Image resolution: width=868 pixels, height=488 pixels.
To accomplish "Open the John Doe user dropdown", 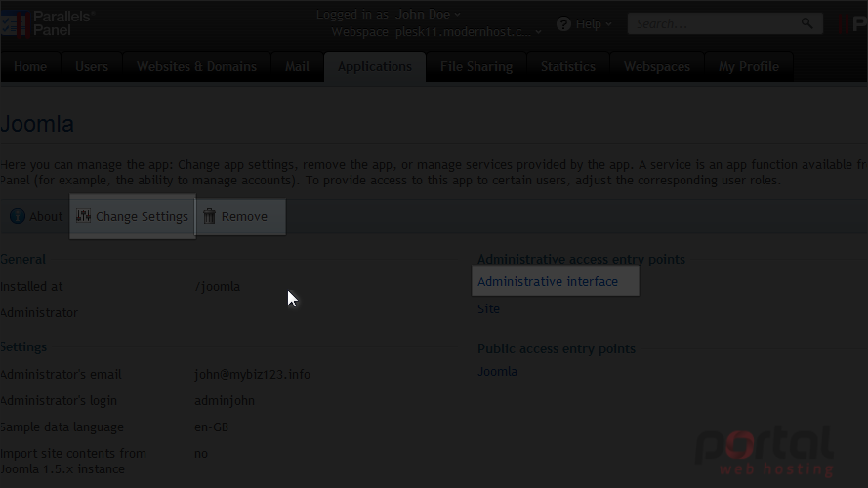I will click(x=428, y=15).
